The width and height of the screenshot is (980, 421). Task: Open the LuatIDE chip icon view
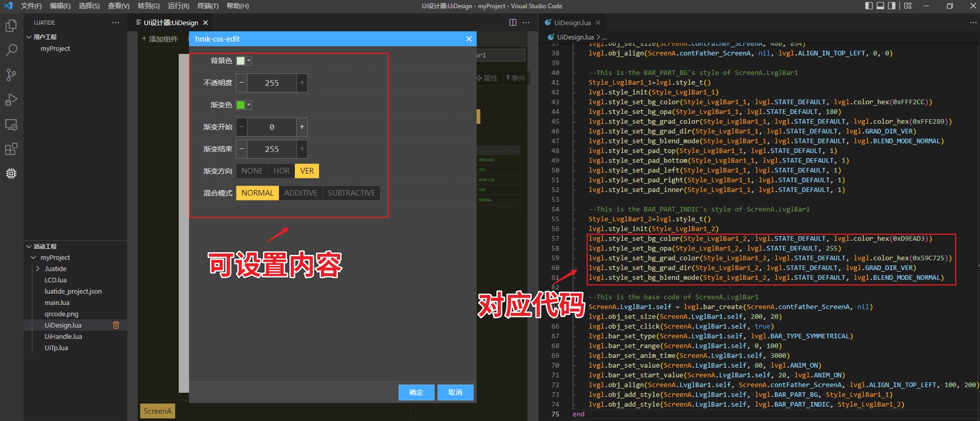pyautogui.click(x=11, y=174)
